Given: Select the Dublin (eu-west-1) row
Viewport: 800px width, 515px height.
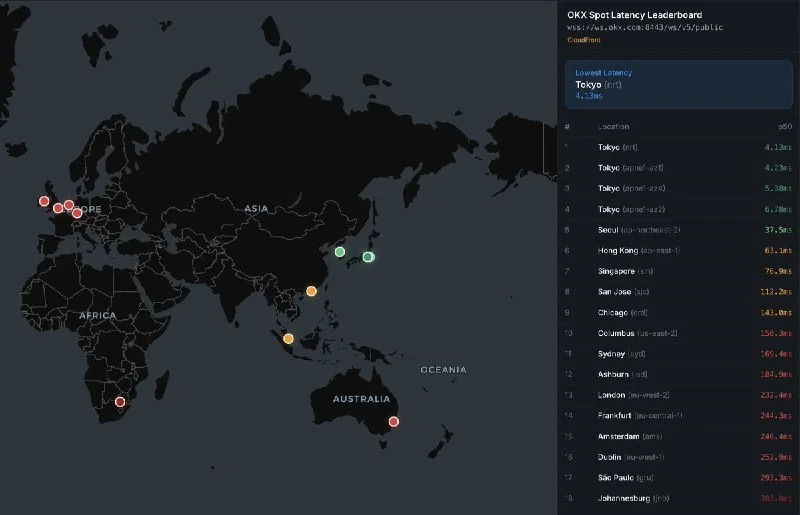Looking at the screenshot, I should (679, 457).
